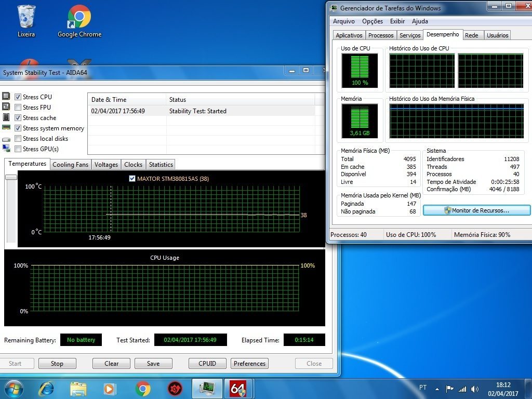The width and height of the screenshot is (532, 399).
Task: Click the Stop button in AIDA64
Action: click(57, 363)
